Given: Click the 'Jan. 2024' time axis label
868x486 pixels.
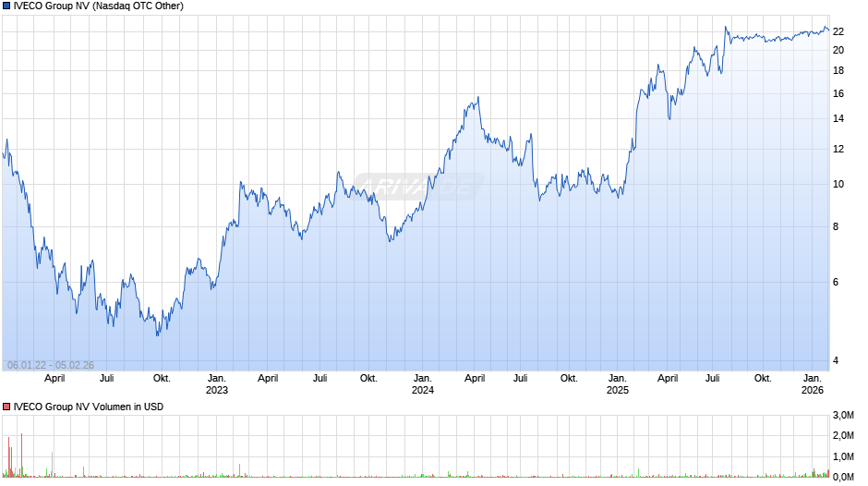Looking at the screenshot, I should (x=423, y=384).
